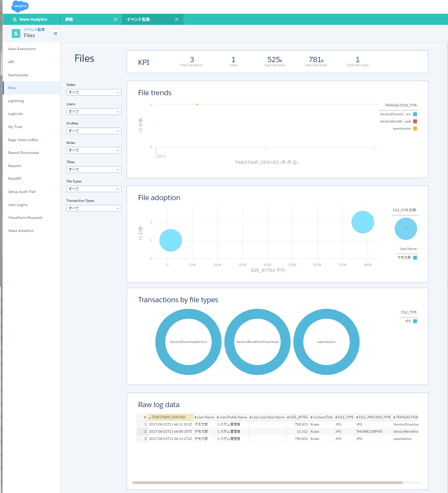Click the Files app icon beside the title

point(16,33)
